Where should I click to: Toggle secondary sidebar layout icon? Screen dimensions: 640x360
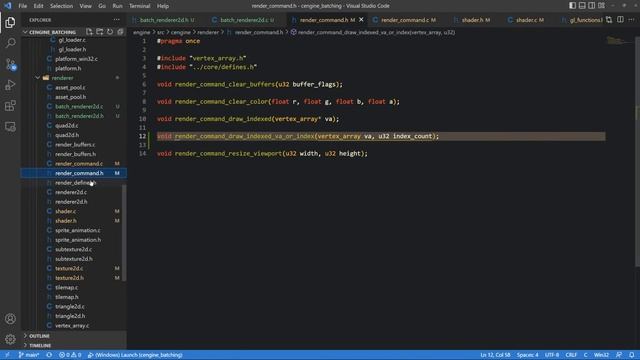(x=591, y=6)
